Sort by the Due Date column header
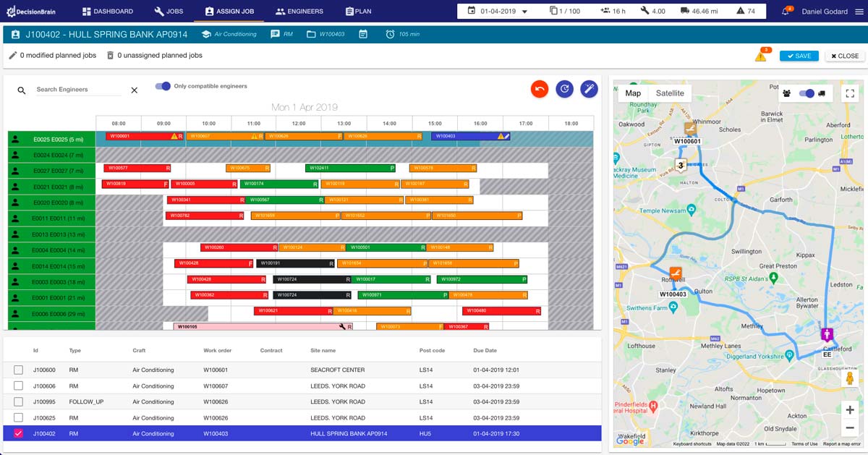 [x=485, y=350]
